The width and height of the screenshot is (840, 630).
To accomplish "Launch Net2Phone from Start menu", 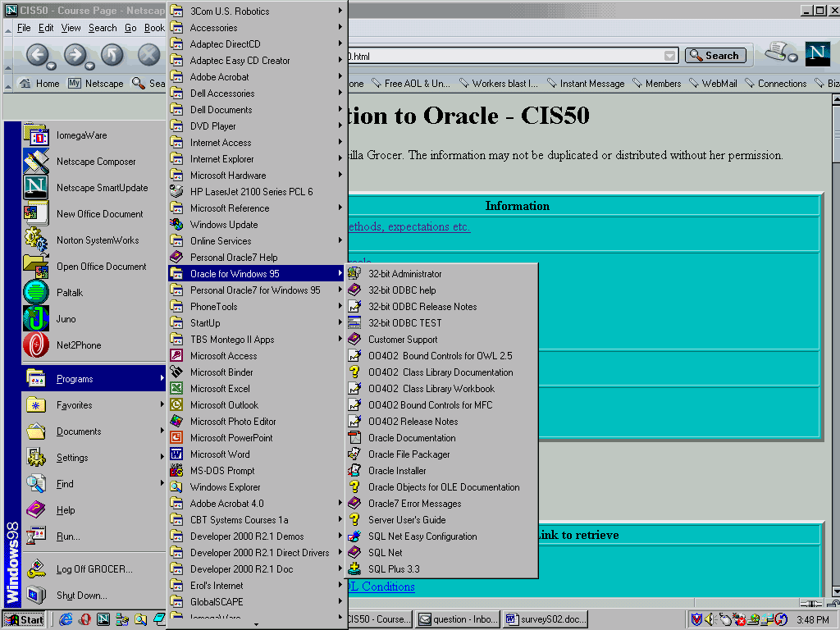I will click(x=94, y=345).
